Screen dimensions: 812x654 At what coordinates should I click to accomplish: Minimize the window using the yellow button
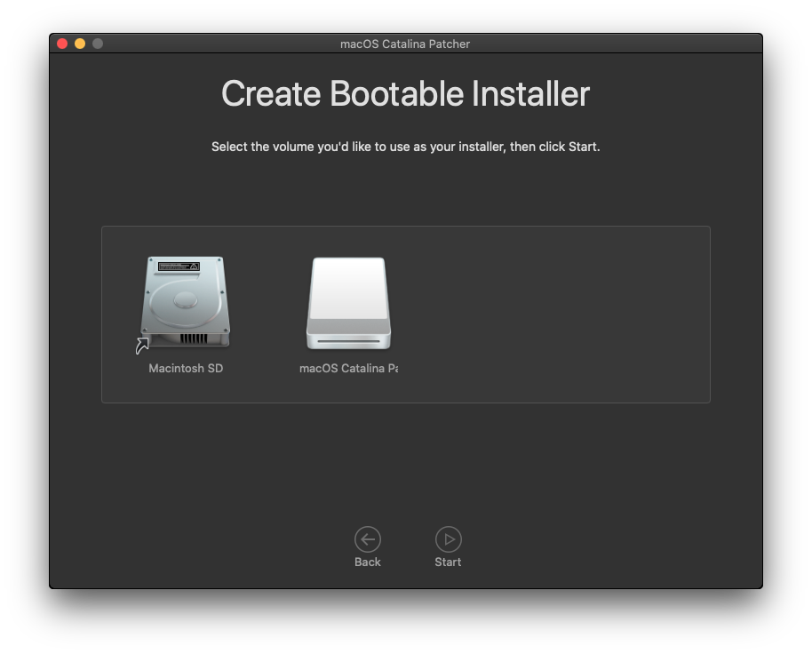coord(80,44)
